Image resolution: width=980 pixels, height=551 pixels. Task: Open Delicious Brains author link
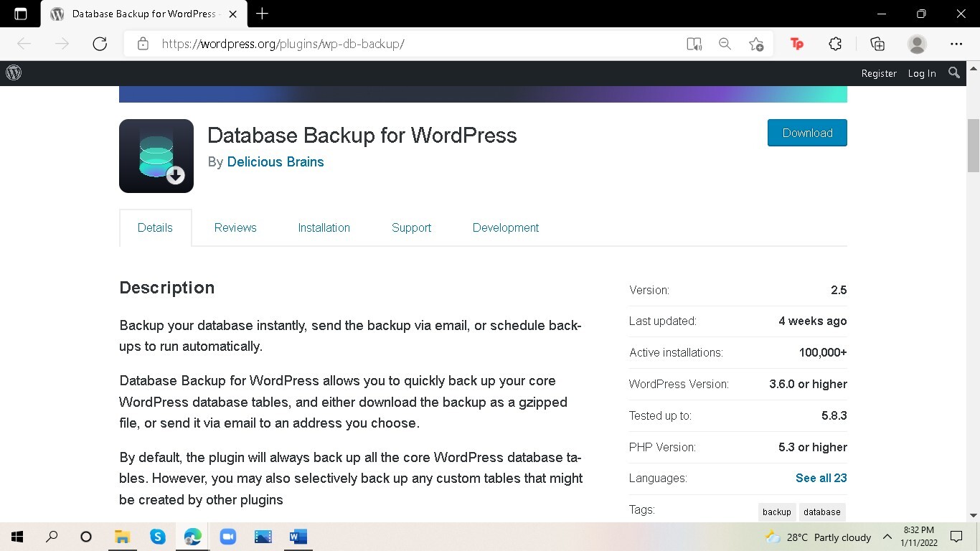[x=275, y=162]
